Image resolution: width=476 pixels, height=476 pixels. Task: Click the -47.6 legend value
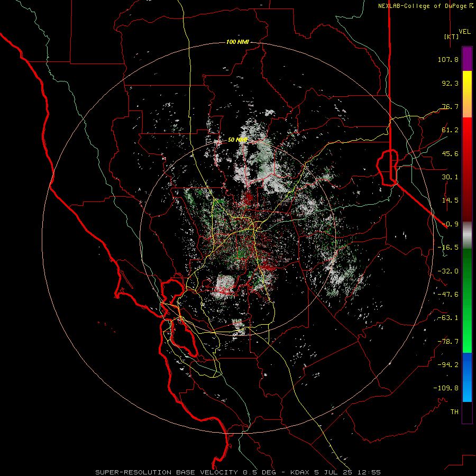tap(448, 295)
